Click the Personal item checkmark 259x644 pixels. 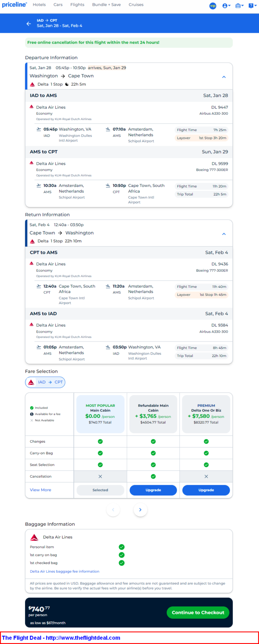tap(121, 547)
